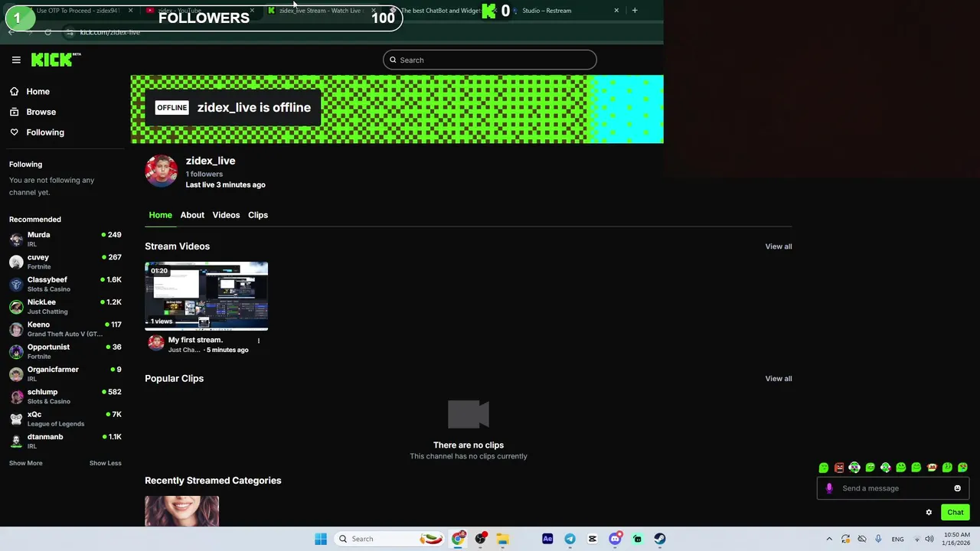Open recommended channel Classybeef
Viewport: 980px width, 551px height.
pos(65,284)
